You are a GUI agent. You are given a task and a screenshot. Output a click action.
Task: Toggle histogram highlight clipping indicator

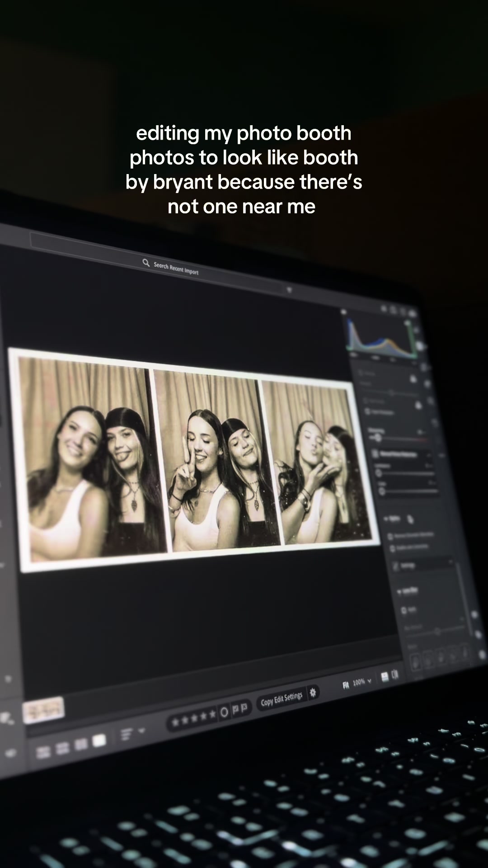coord(408,323)
